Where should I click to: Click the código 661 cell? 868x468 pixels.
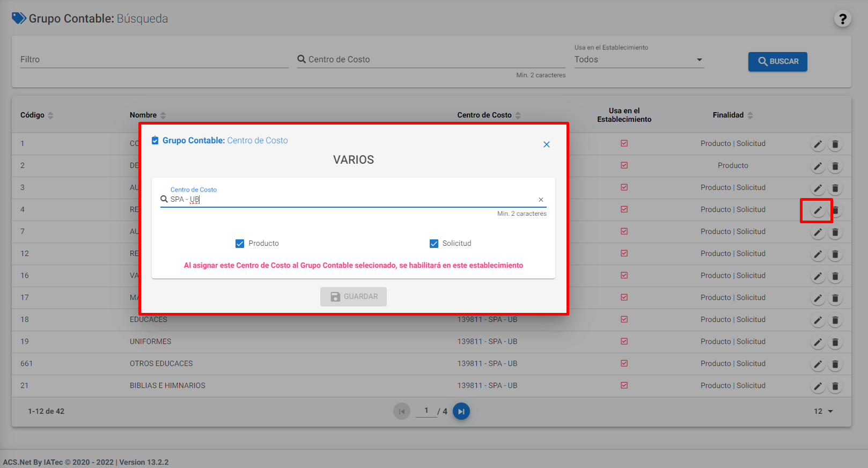point(26,364)
